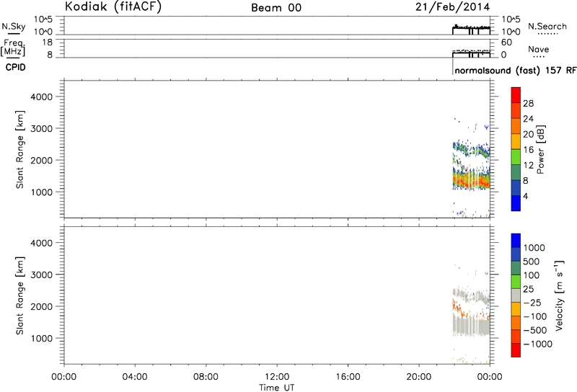Click the '16' Power color bar label

(528, 150)
